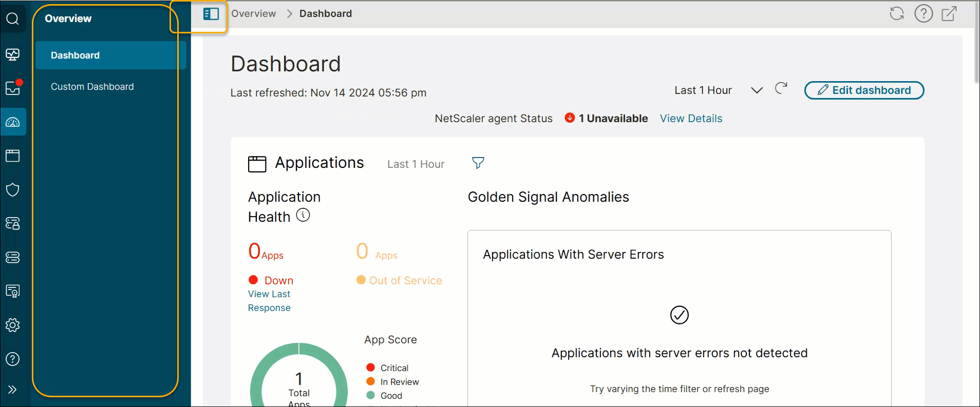Click the Good legend green dot
The image size is (980, 407).
click(x=370, y=395)
